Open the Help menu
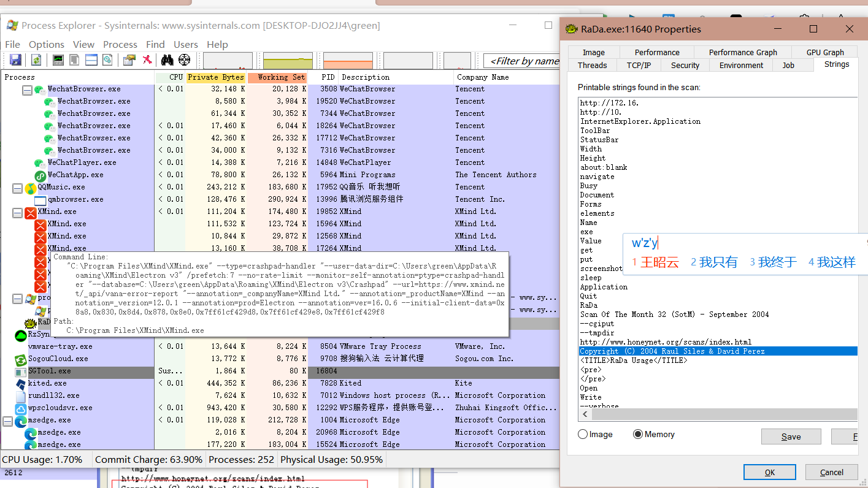868x488 pixels. tap(217, 44)
